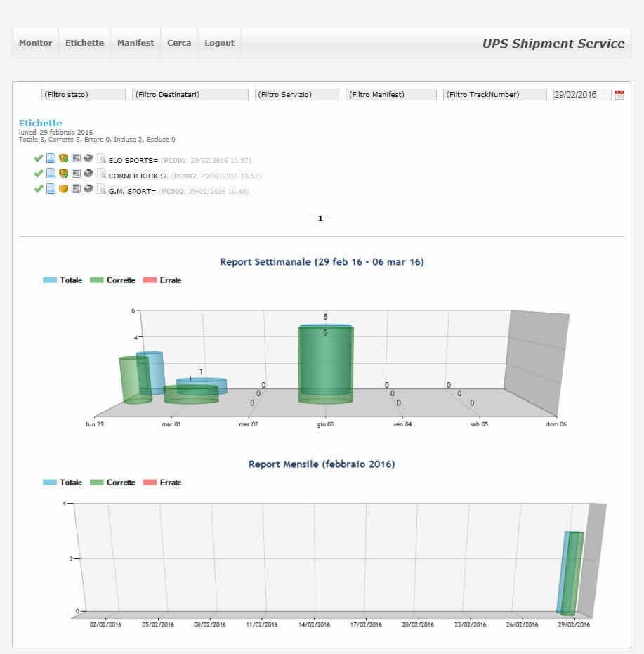Click the blue Totale cylinder for lun 29
644x654 pixels.
[x=157, y=372]
